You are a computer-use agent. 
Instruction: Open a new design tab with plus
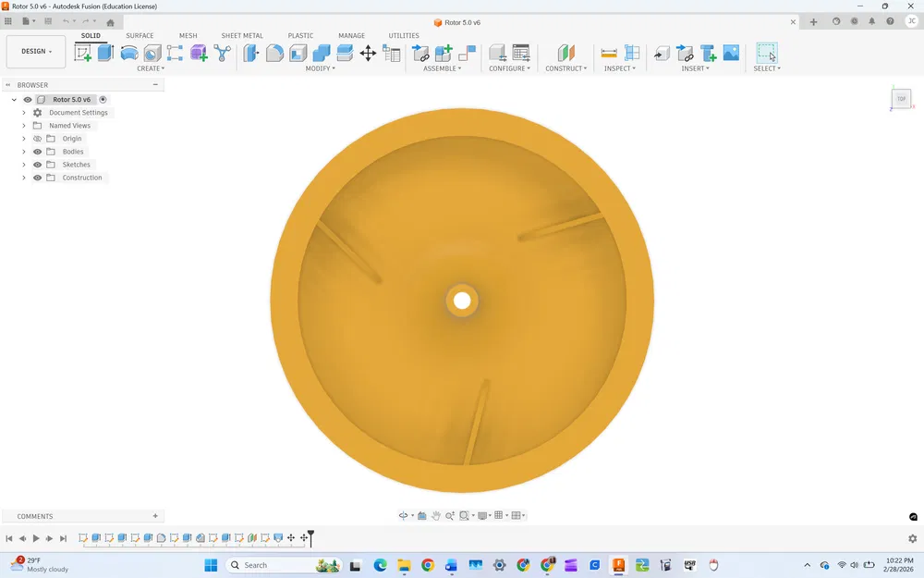point(813,22)
